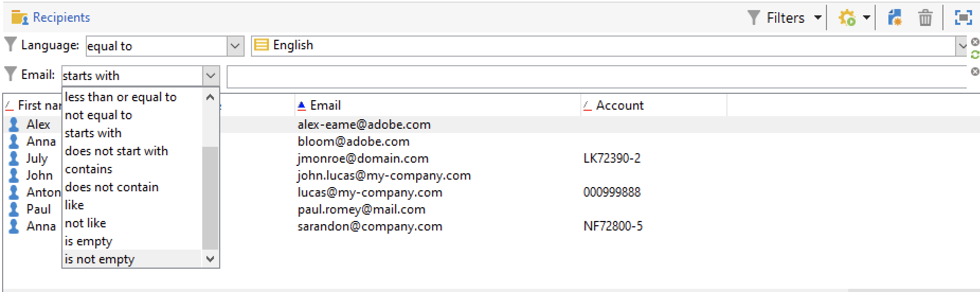Click the green refresh arrows icon
This screenshot has width=980, height=292.
coord(975,54)
